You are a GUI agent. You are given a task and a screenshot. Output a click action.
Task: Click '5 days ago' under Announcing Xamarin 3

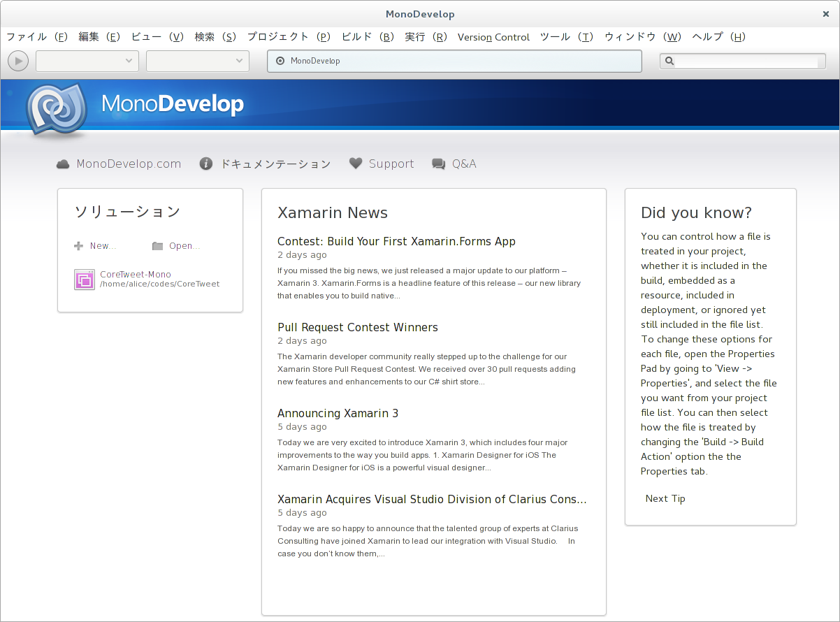pyautogui.click(x=302, y=427)
